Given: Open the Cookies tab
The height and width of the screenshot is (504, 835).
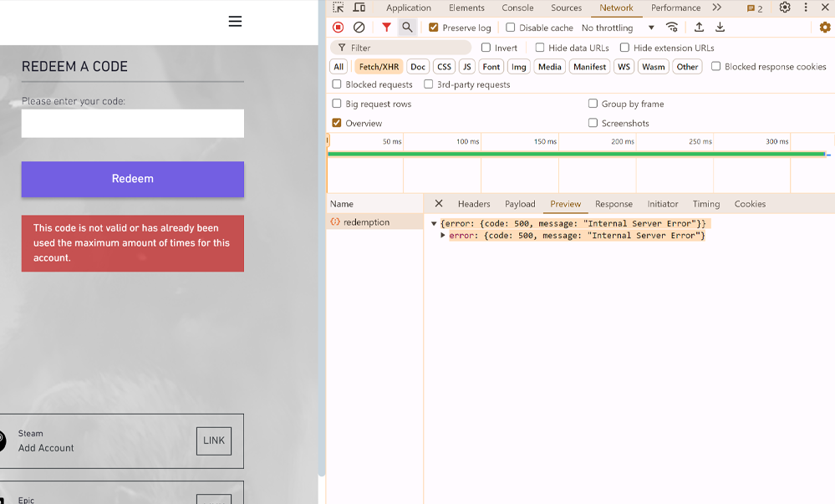Looking at the screenshot, I should point(750,203).
